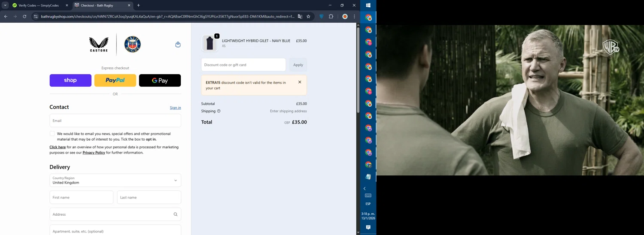Switch to Verify Codes SimplyCodes tab

tap(39, 6)
